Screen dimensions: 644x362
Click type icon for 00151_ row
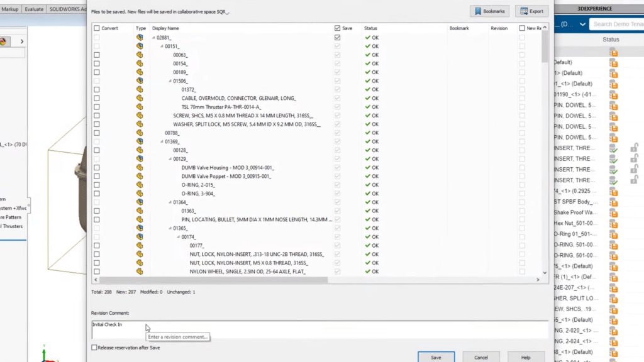[140, 46]
